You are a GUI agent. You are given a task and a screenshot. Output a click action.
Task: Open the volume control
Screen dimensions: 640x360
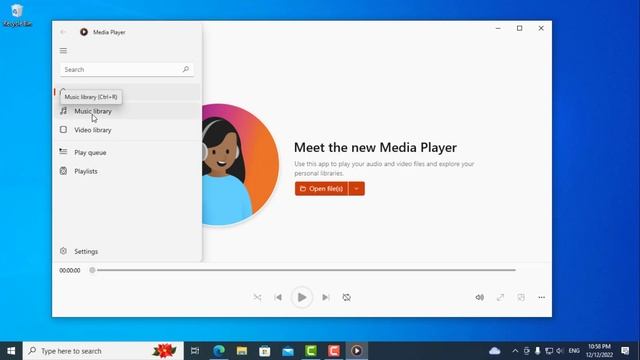[480, 297]
